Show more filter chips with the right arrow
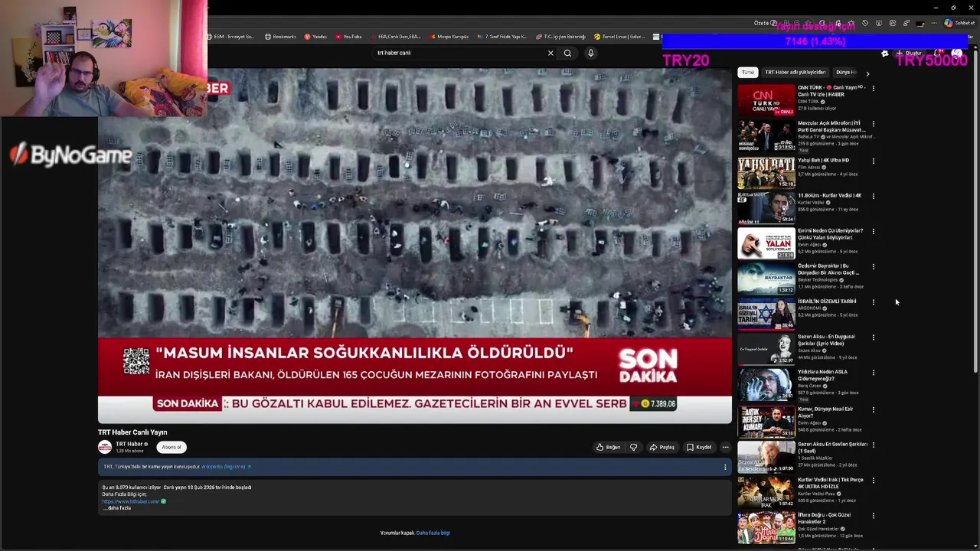Image resolution: width=980 pixels, height=551 pixels. click(867, 73)
